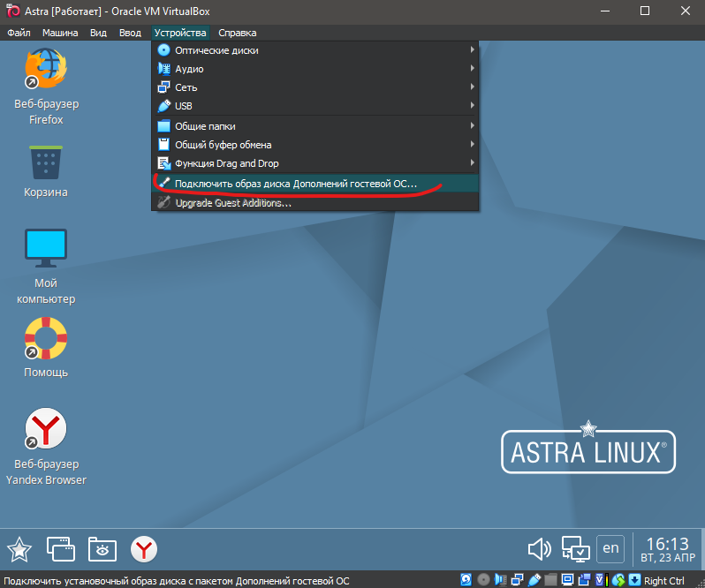This screenshot has width=705, height=588.
Task: Expand the USB submenu
Action: (315, 106)
